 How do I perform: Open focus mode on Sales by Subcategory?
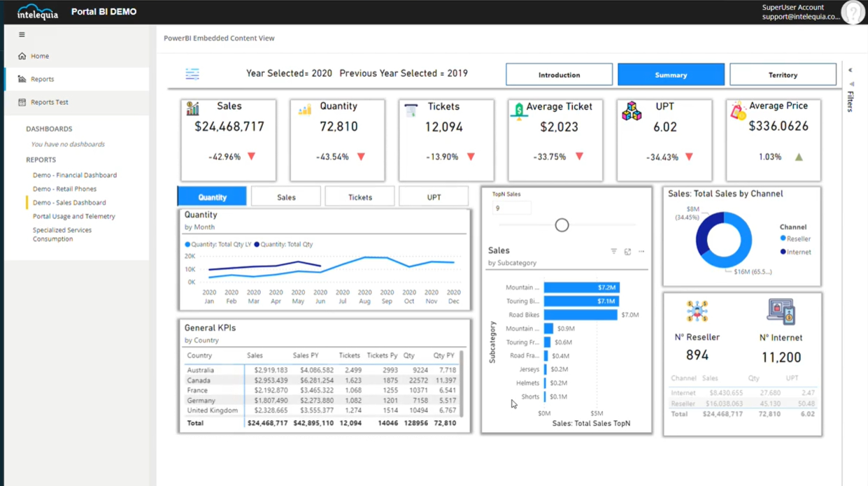[x=627, y=252]
